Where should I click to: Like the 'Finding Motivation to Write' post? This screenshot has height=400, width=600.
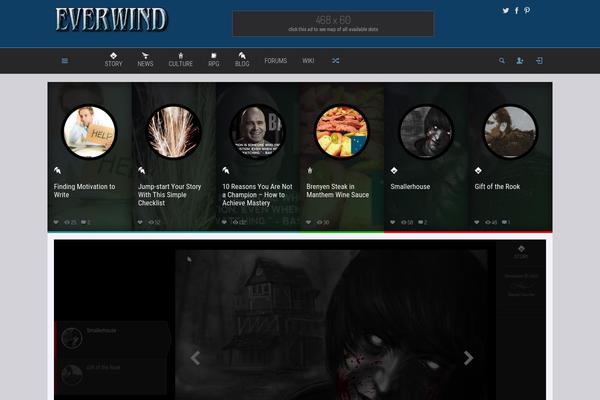56,222
